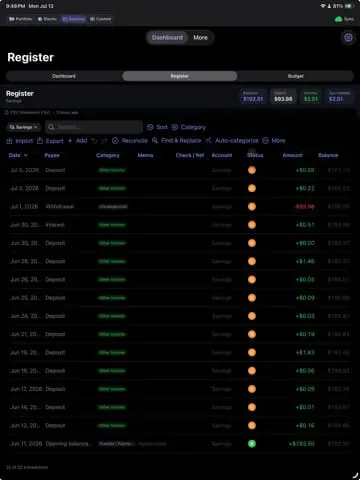Click the magnifier icon in search box

pos(51,127)
